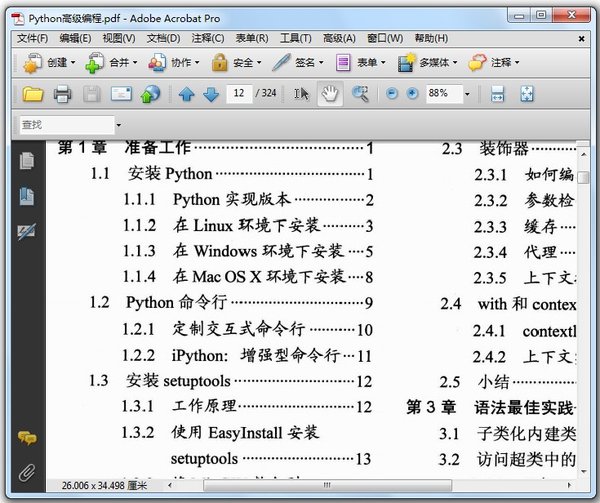Click the 88% zoom value field
Image resolution: width=600 pixels, height=503 pixels.
[444, 93]
